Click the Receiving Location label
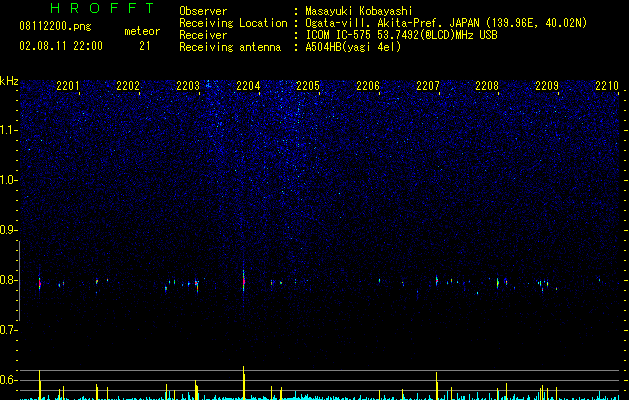The image size is (629, 400). 233,23
